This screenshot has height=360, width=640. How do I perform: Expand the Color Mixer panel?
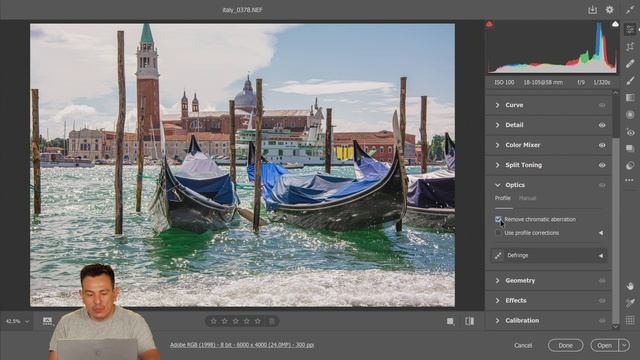click(x=497, y=145)
